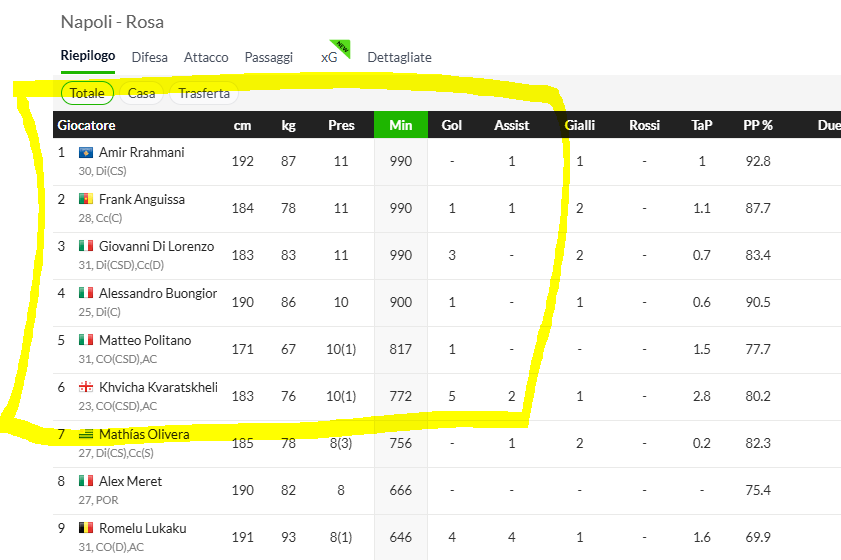841x560 pixels.
Task: Sort table by the Min column
Action: 401,125
